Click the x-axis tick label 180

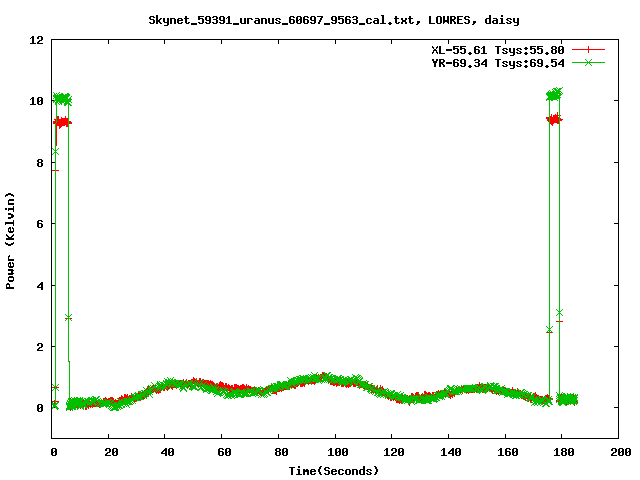click(564, 452)
